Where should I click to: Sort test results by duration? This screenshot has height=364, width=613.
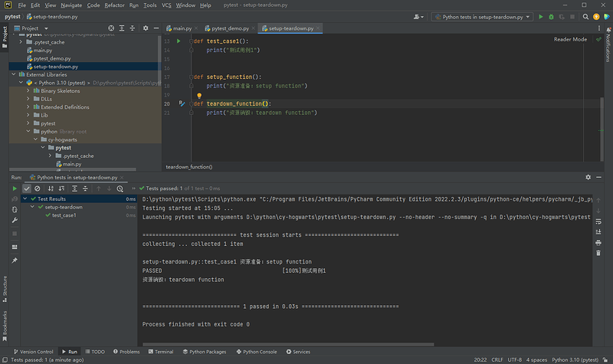point(61,189)
